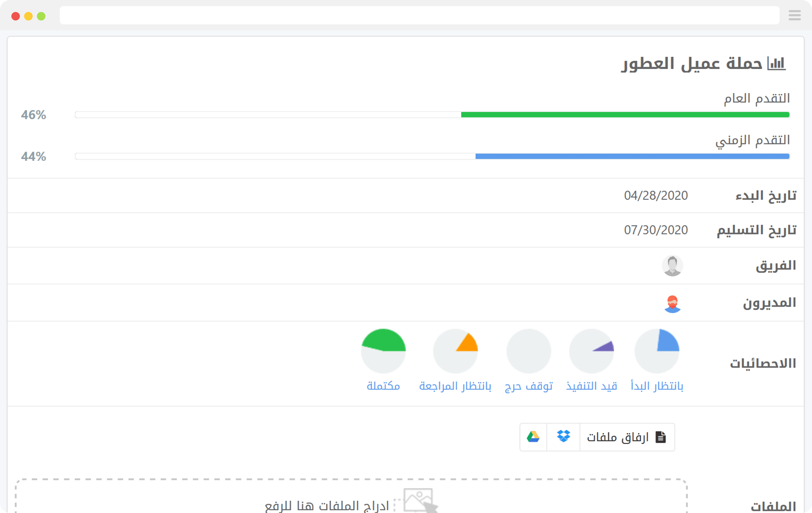This screenshot has width=812, height=513.
Task: Click the purple in-progress pie chart
Action: 591,351
